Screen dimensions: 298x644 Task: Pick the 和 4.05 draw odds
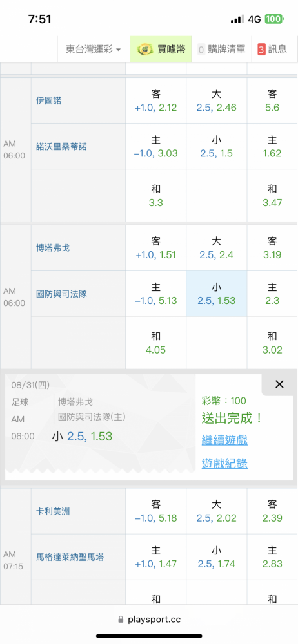155,343
